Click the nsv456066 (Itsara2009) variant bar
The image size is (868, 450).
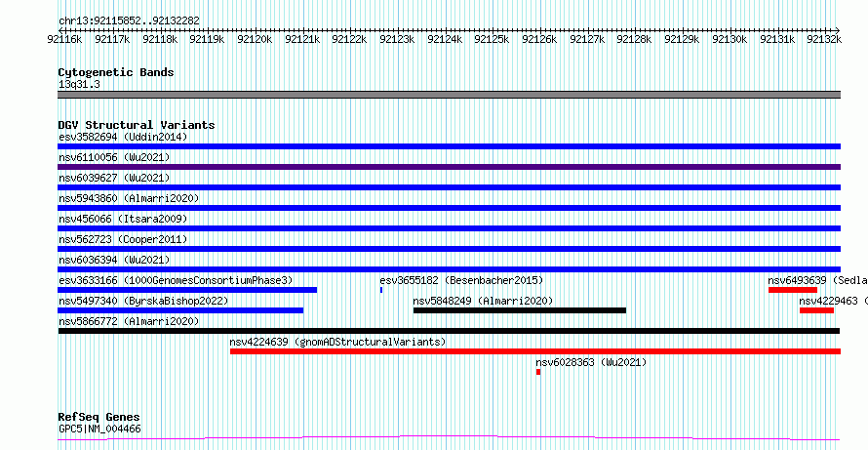click(x=449, y=228)
